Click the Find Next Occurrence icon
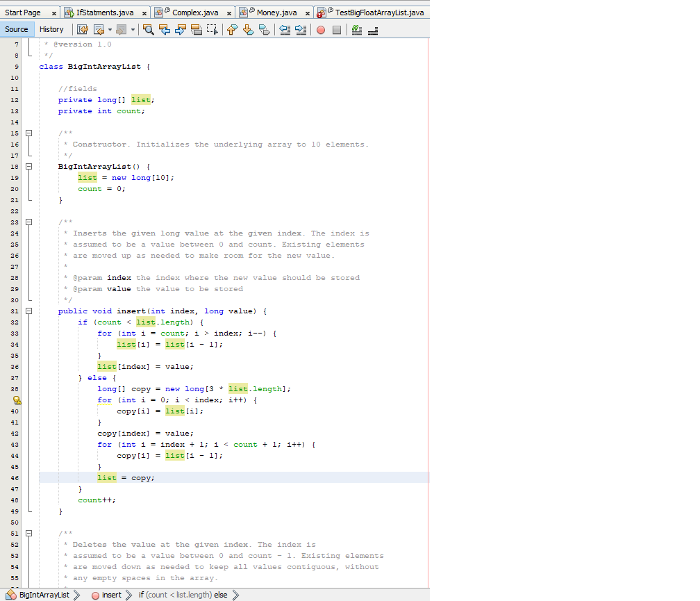The height and width of the screenshot is (601, 700). pyautogui.click(x=181, y=29)
